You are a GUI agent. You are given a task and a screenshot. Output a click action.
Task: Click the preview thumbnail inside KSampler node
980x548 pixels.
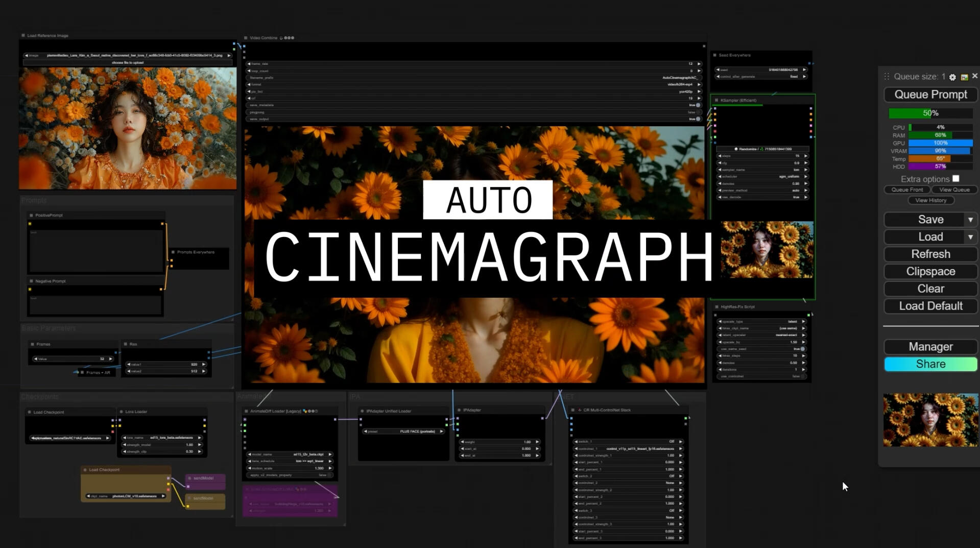(x=767, y=250)
